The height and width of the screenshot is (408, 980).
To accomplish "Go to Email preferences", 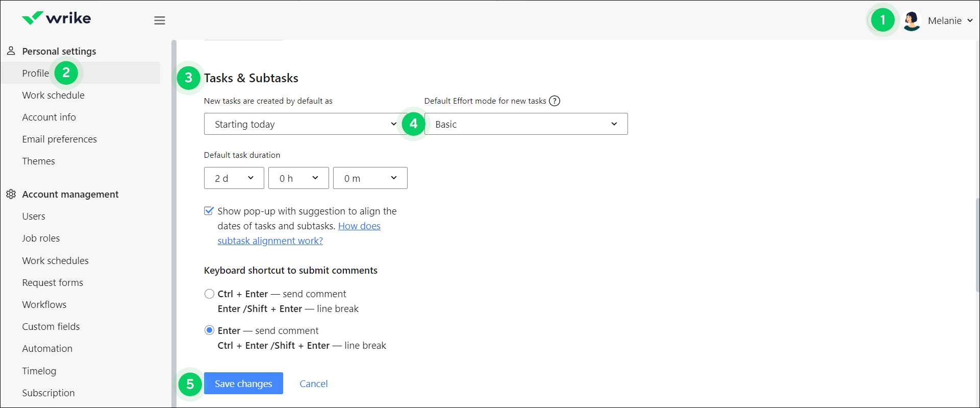I will (x=59, y=139).
